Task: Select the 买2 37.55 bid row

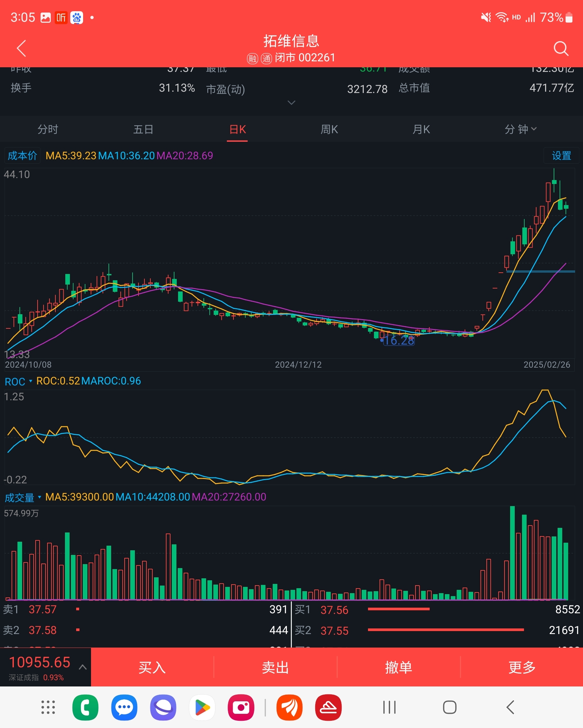Action: tap(438, 630)
